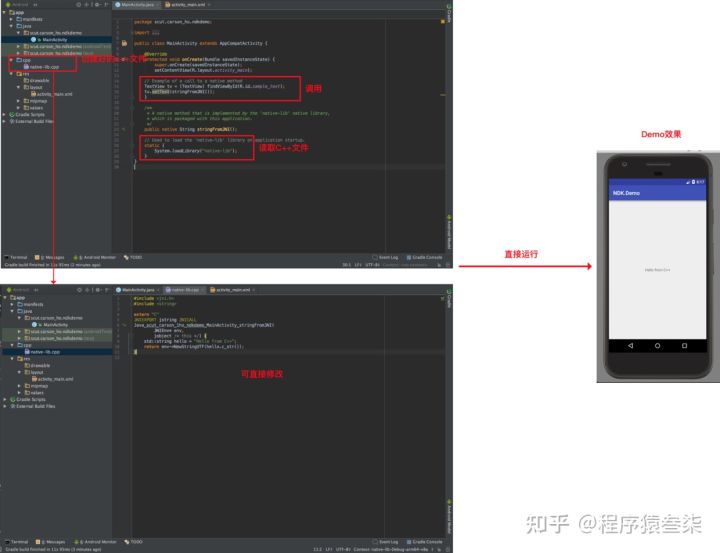720x553 pixels.
Task: Open Android Monitor in bottom IDE
Action: (96, 542)
